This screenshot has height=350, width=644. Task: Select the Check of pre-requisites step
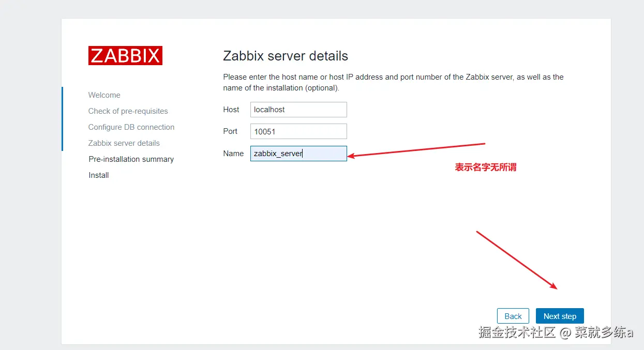pyautogui.click(x=128, y=111)
